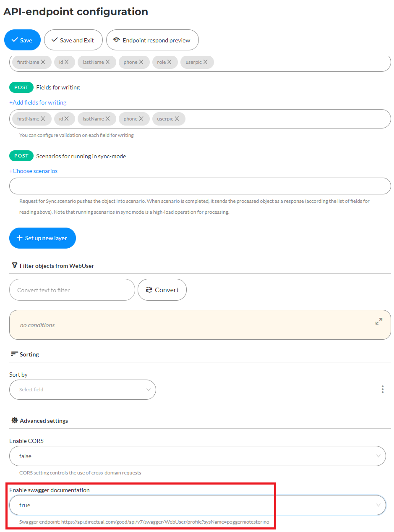This screenshot has height=532, width=394.
Task: Open Endpoint respond preview
Action: pyautogui.click(x=152, y=40)
